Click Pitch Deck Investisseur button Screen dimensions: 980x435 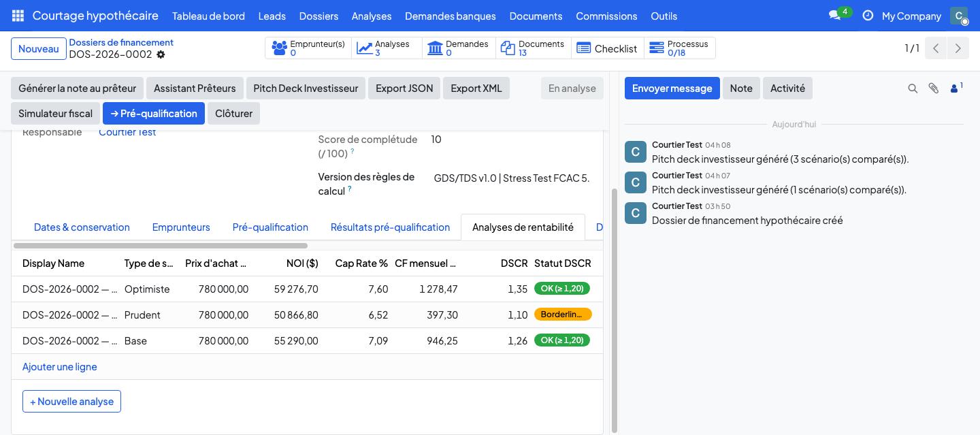pyautogui.click(x=306, y=88)
